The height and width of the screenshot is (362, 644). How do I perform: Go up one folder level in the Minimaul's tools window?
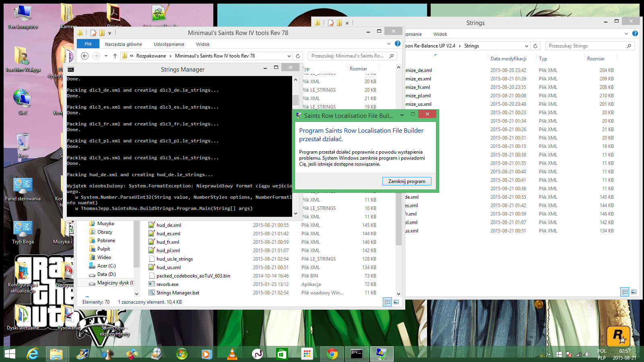click(x=115, y=56)
